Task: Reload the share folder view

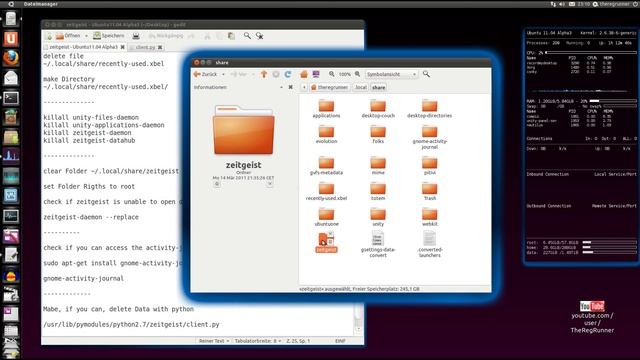Action: (x=288, y=74)
